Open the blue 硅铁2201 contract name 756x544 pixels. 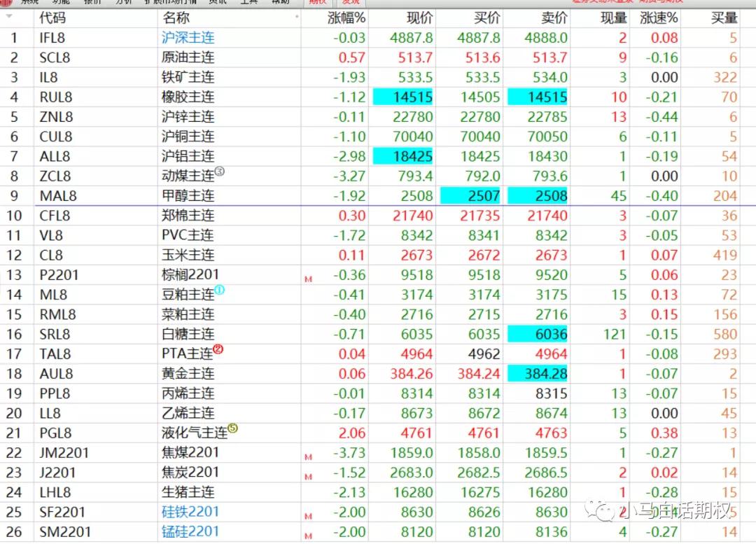point(190,512)
